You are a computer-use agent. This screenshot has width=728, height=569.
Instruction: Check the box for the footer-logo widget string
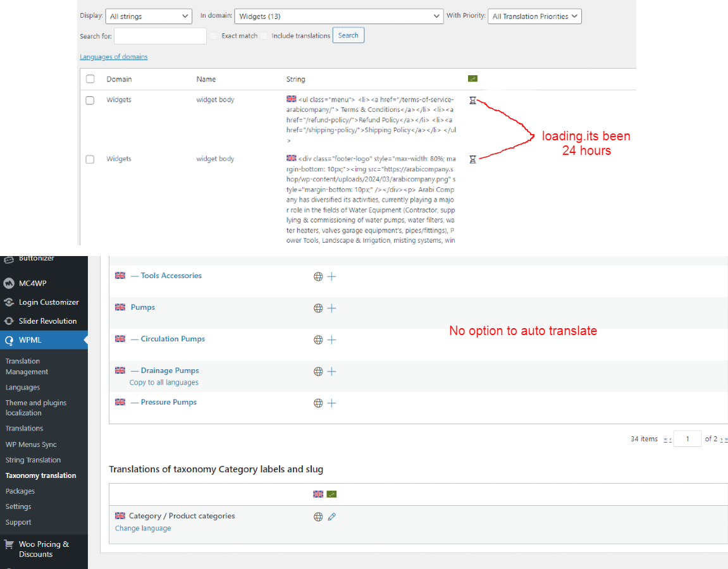(x=90, y=159)
